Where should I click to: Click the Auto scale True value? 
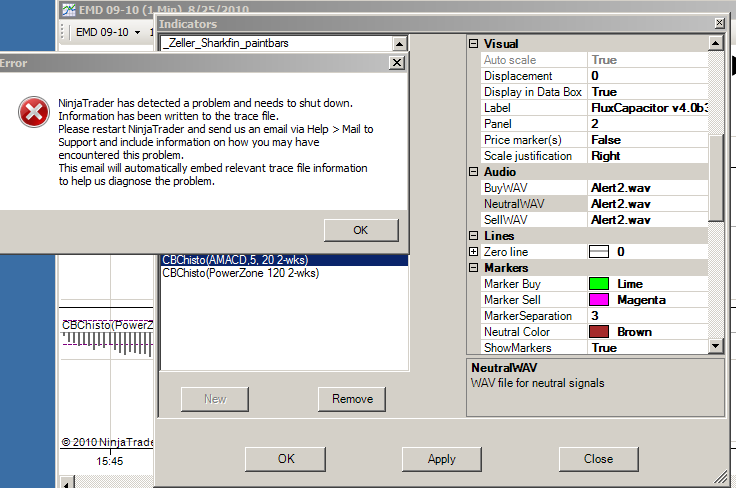point(648,60)
